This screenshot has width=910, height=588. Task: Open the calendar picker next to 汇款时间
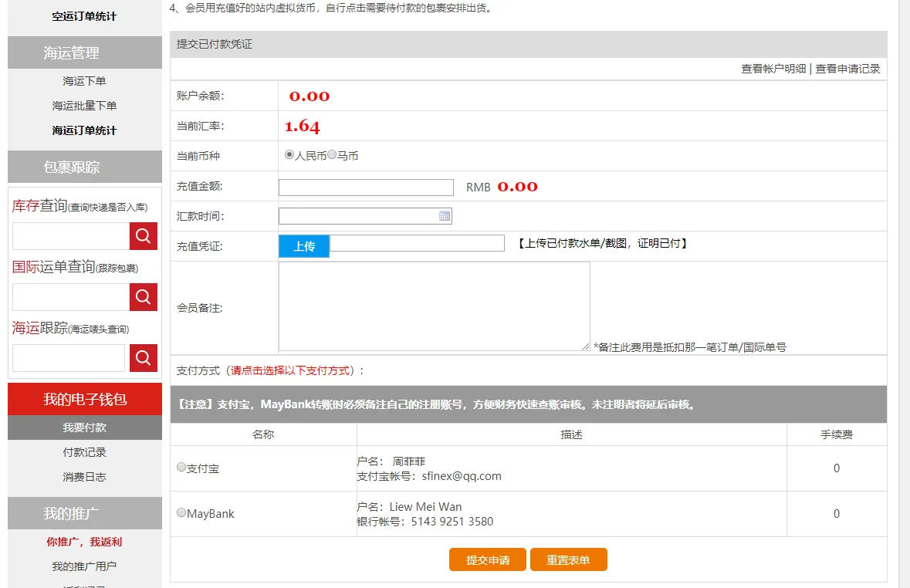(x=445, y=216)
